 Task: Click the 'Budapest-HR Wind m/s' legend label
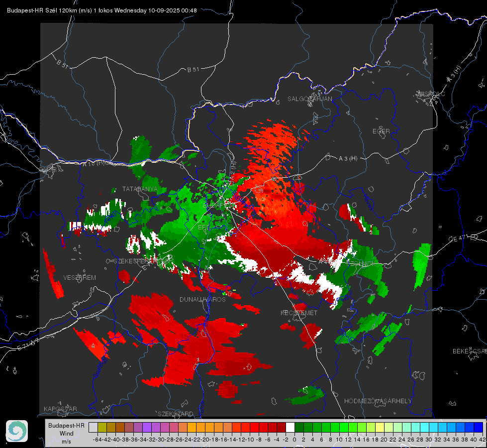pos(66,434)
